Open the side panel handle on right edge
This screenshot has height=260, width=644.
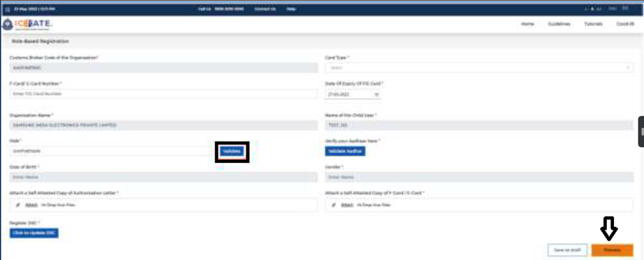pos(641,131)
